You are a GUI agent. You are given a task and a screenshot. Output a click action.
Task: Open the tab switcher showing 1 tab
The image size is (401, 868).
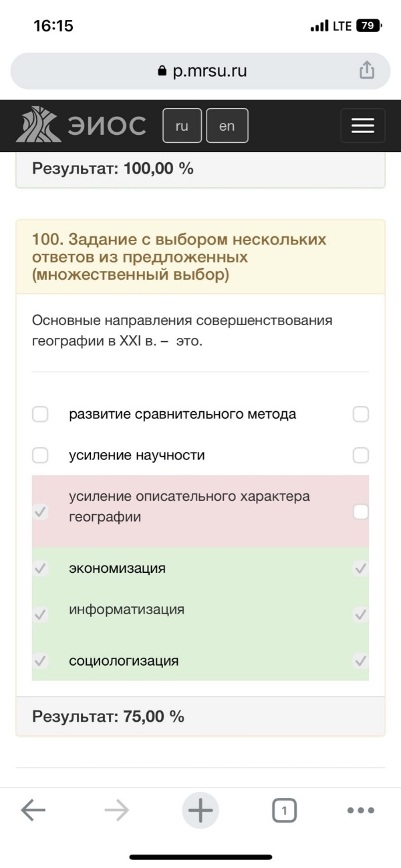pyautogui.click(x=284, y=811)
